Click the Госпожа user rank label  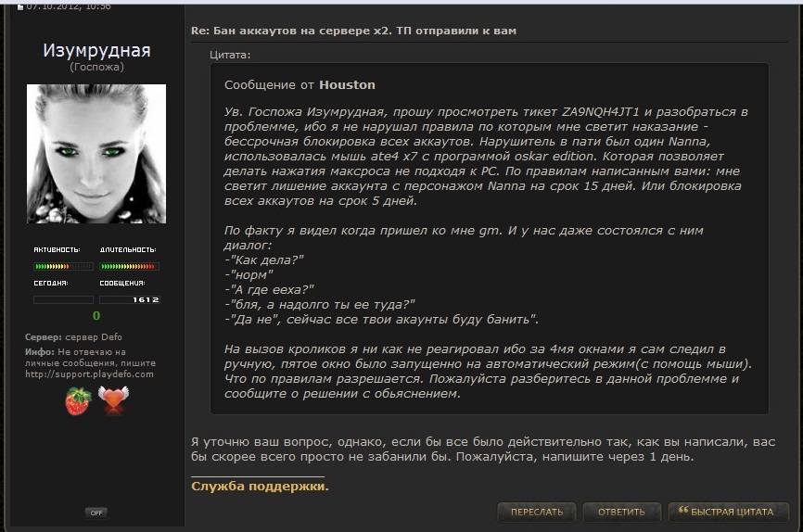pos(96,67)
